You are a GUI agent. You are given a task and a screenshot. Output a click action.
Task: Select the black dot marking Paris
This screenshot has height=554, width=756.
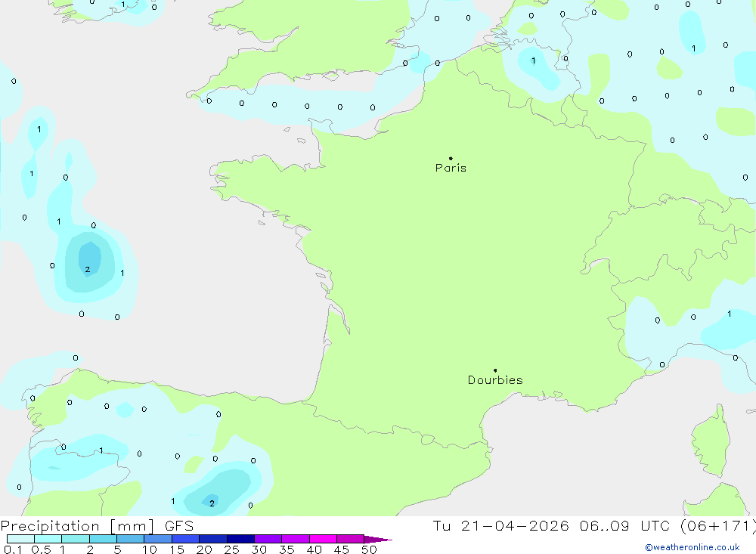pos(451,158)
